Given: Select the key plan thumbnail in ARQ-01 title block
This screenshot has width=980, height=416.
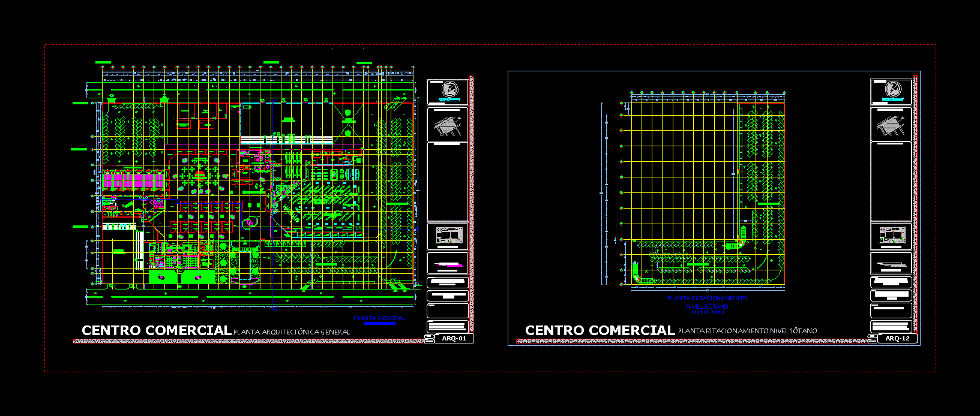Looking at the screenshot, I should (x=448, y=237).
